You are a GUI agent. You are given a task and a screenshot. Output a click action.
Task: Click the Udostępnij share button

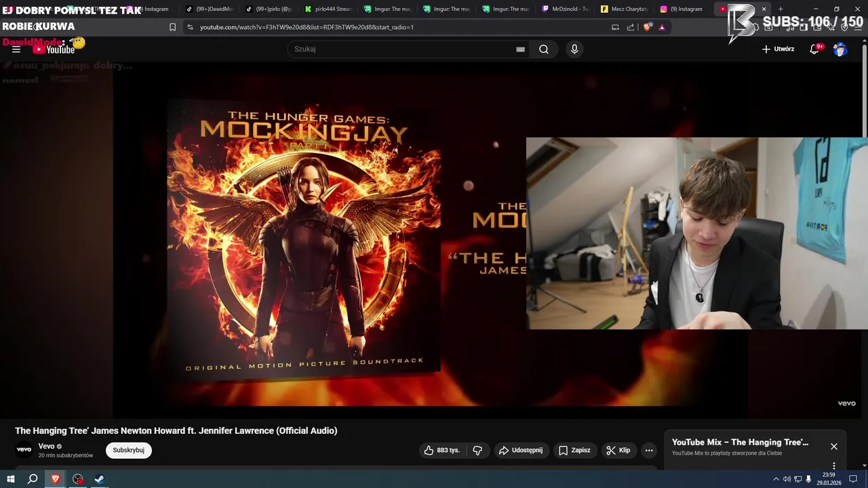point(521,450)
